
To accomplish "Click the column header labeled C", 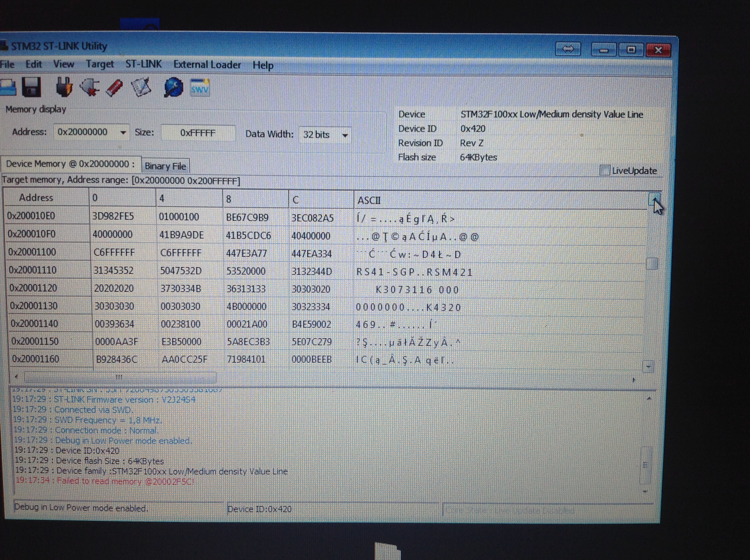I will pos(321,200).
